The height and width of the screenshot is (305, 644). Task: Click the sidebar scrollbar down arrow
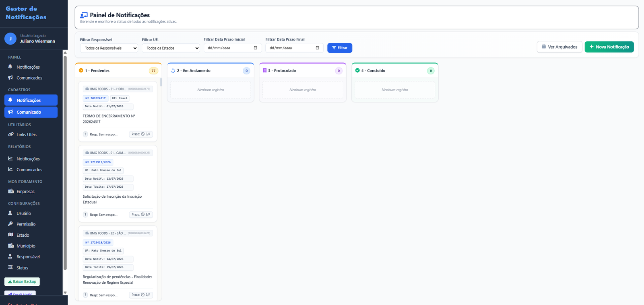(x=65, y=293)
